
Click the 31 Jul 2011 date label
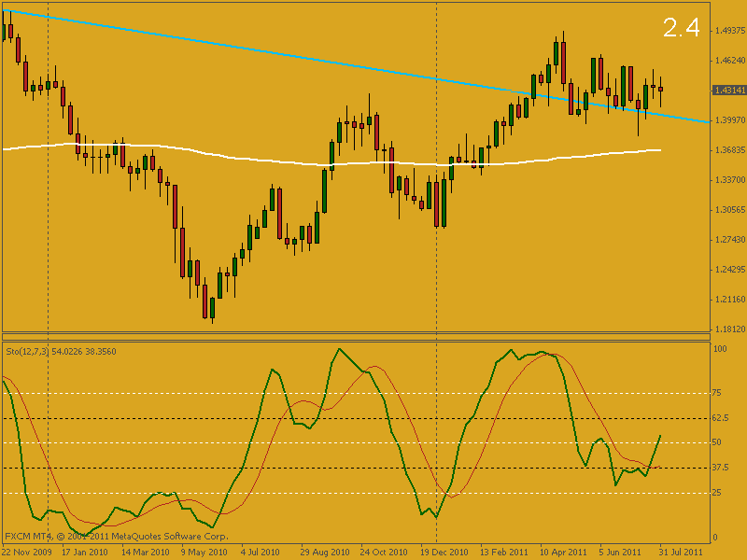point(682,552)
